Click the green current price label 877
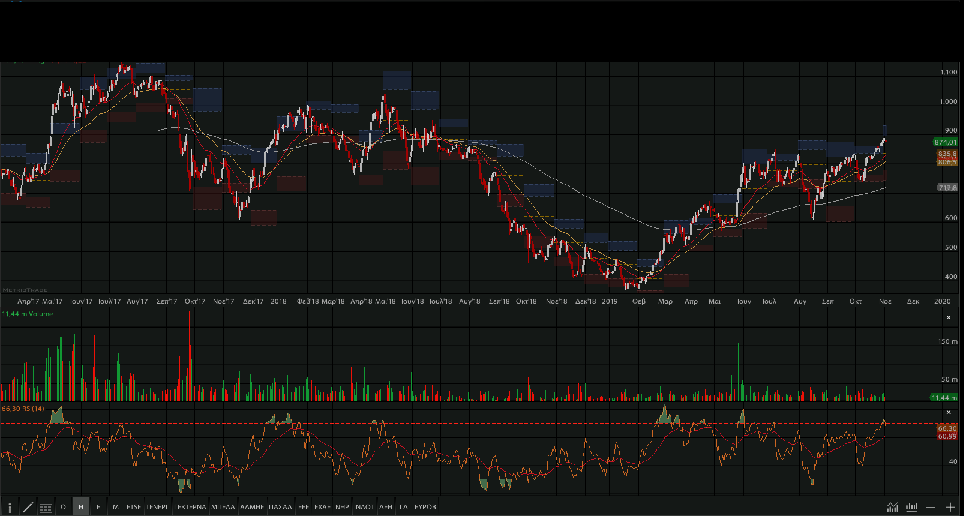The height and width of the screenshot is (516, 964). [x=945, y=143]
